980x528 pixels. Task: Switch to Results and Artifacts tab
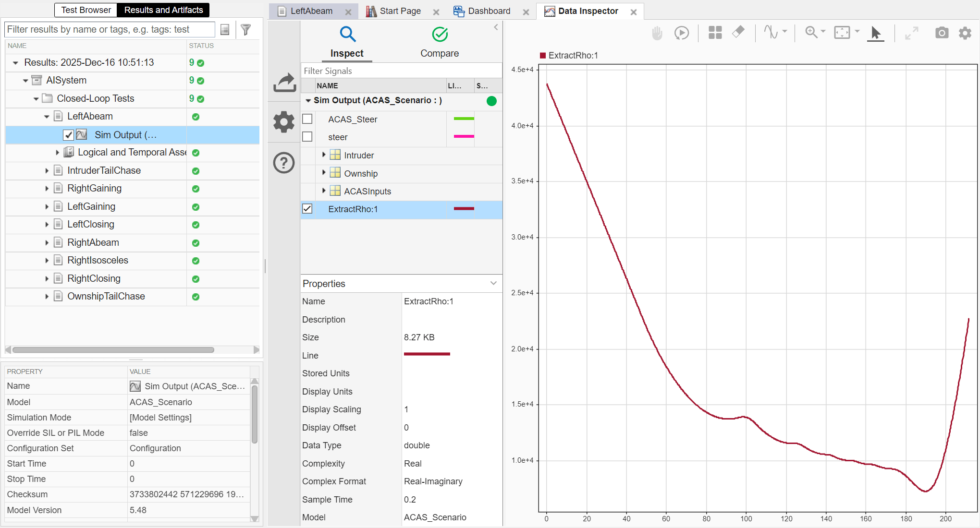click(163, 10)
